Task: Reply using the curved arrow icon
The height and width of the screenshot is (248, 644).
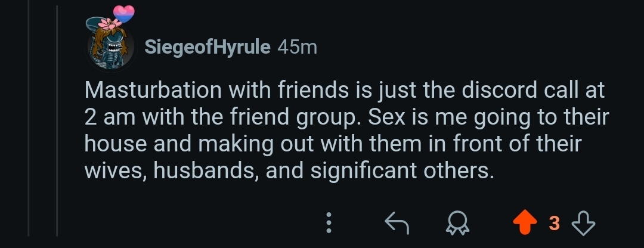Action: click(398, 223)
